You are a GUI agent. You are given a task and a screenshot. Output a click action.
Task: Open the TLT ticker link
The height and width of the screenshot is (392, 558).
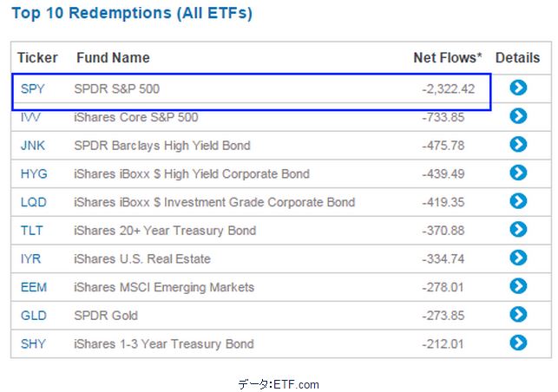(x=31, y=231)
